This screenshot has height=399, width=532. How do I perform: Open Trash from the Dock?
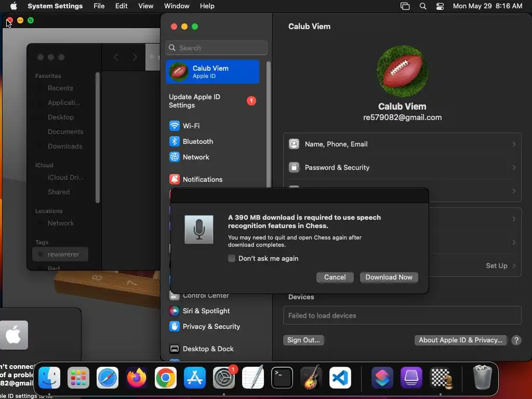(482, 377)
